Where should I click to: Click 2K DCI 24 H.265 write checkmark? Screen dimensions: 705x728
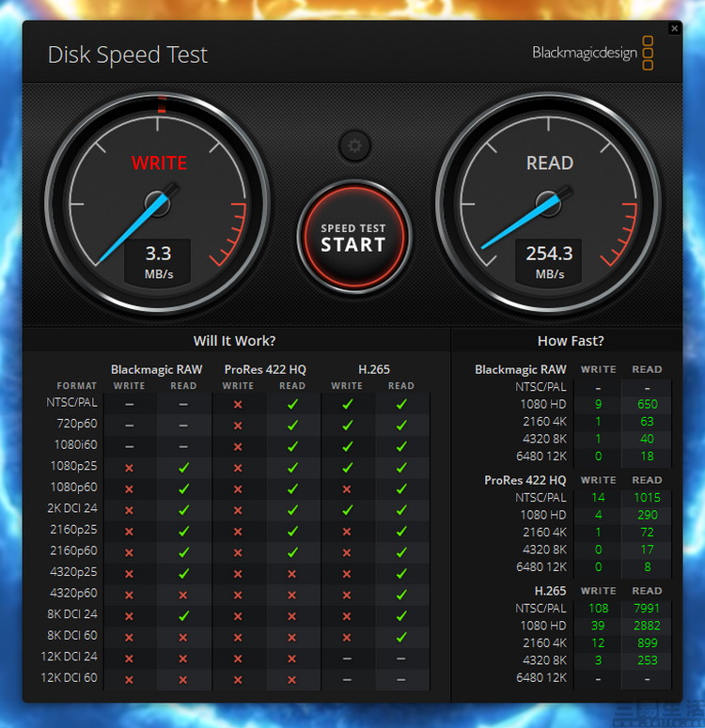point(347,510)
